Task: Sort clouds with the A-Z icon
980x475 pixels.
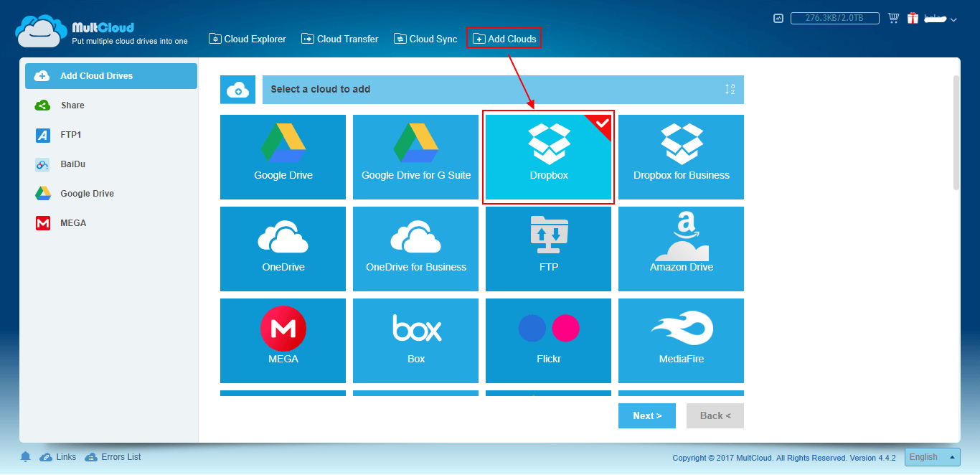Action: 730,90
